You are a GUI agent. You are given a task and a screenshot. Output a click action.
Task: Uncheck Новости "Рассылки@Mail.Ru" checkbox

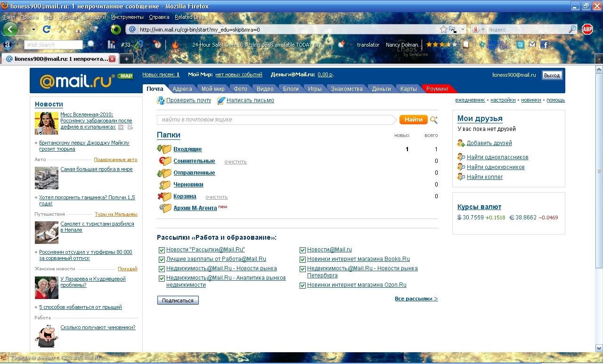(x=162, y=250)
